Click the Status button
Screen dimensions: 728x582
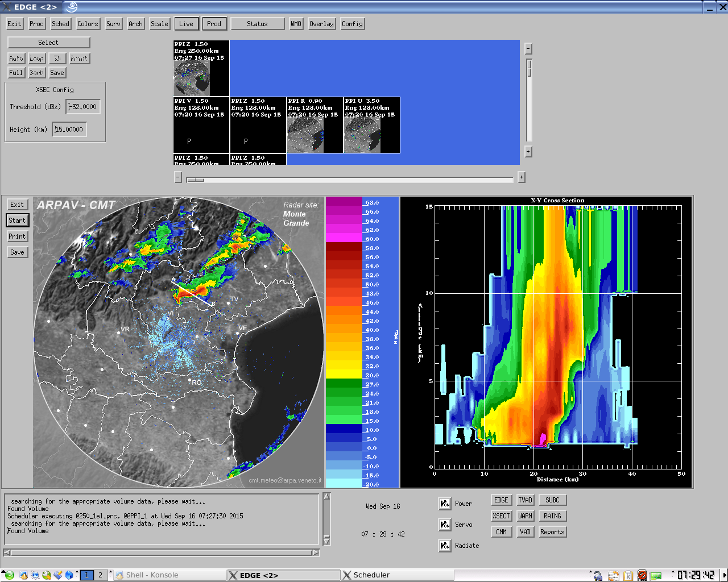click(x=257, y=24)
